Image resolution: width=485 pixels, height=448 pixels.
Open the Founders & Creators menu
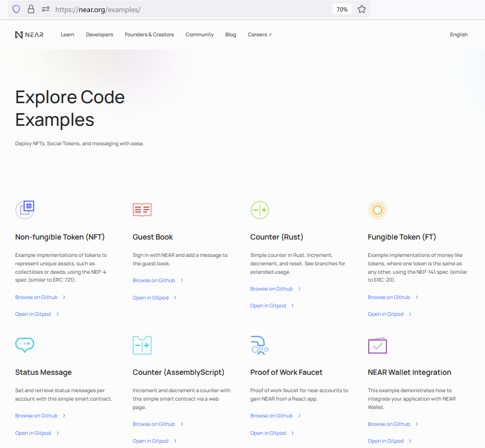coord(149,35)
